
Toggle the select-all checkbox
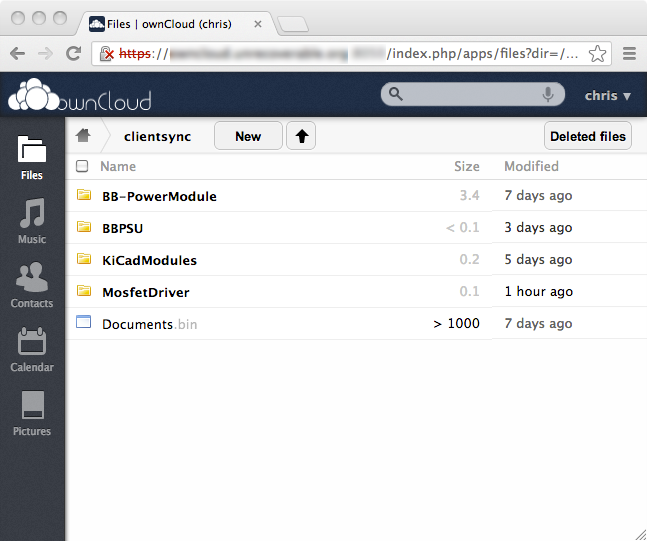tap(82, 166)
